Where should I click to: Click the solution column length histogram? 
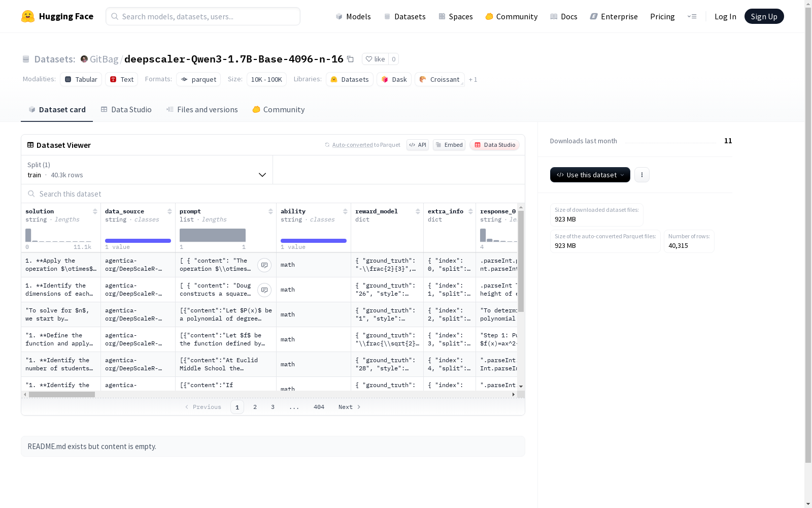pos(58,235)
